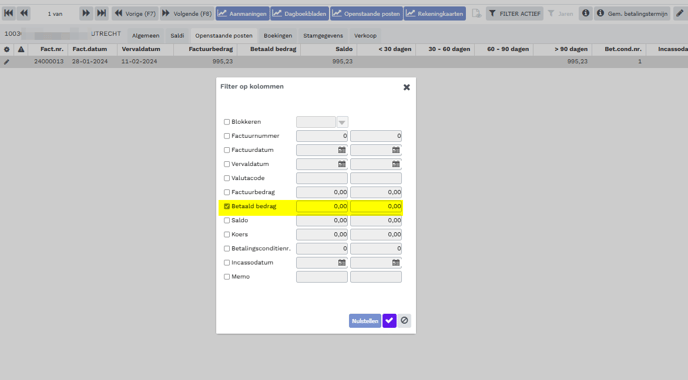Open Openstaande posten report button

tap(366, 14)
